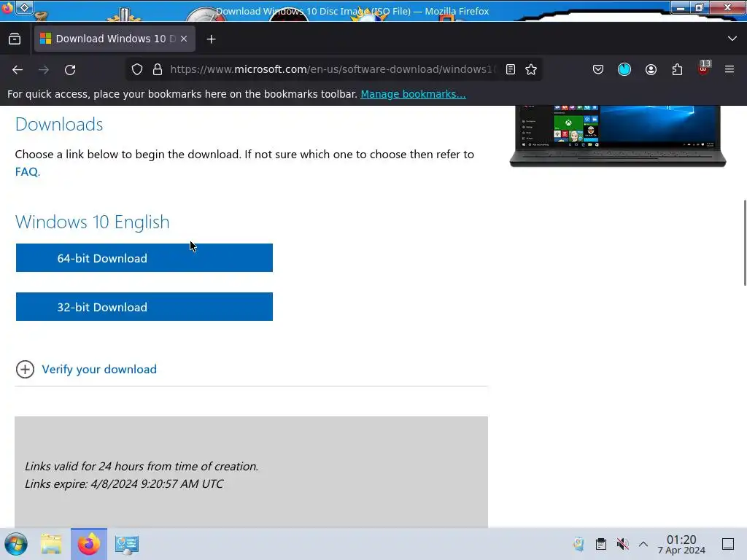Click the blue circular extension icon
The image size is (747, 560).
tap(624, 69)
